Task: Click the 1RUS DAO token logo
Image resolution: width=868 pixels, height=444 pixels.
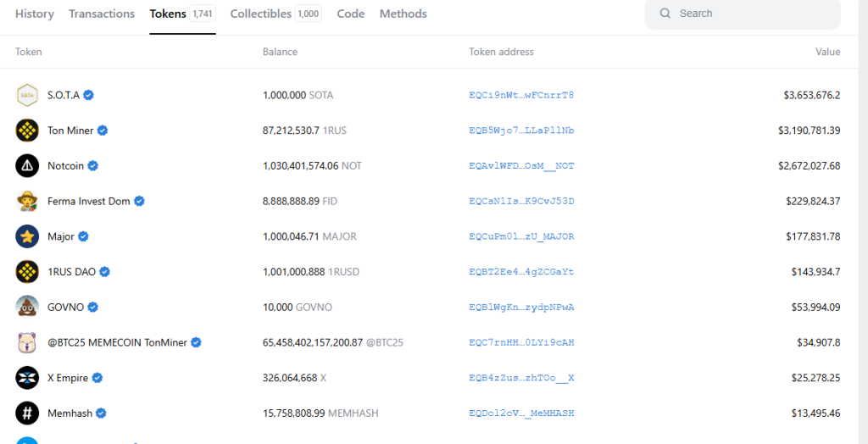Action: coord(27,272)
